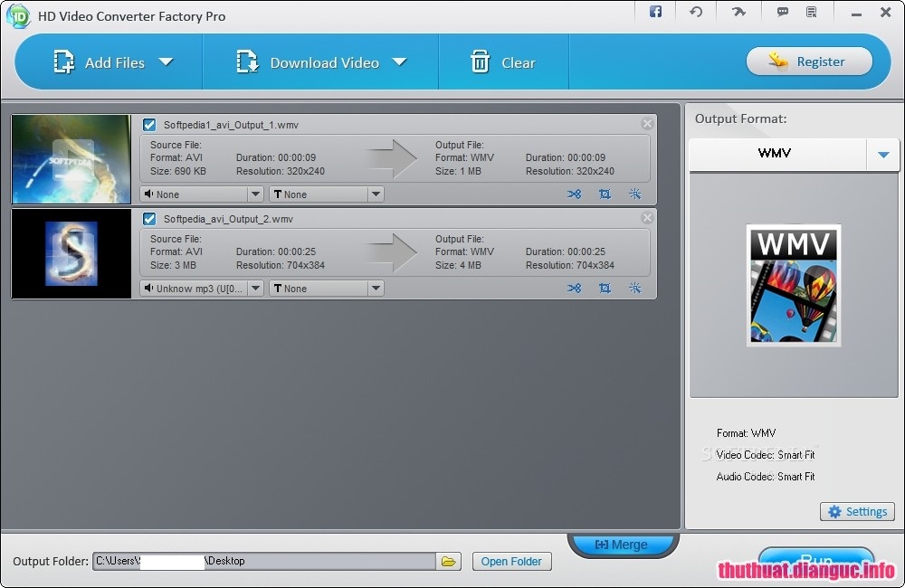
Task: Click the Output Folder path field
Action: 264,561
